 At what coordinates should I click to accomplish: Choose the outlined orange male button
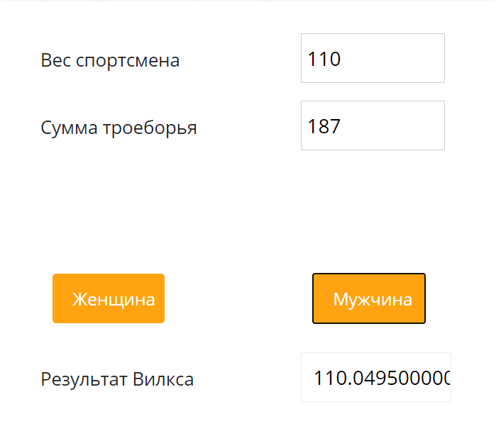pyautogui.click(x=369, y=299)
